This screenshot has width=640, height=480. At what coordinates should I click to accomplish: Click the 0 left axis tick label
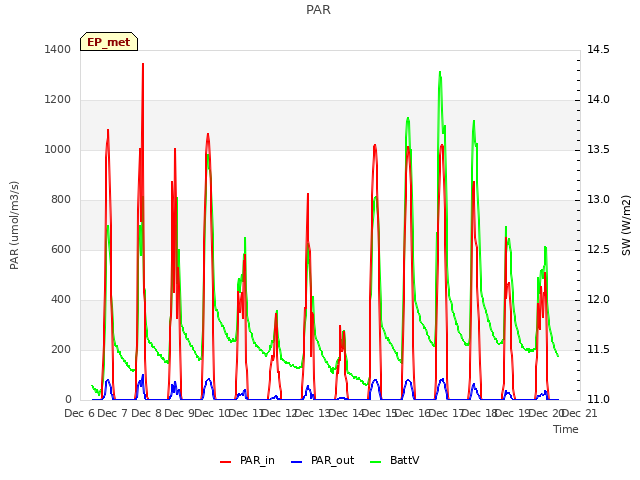(x=68, y=400)
